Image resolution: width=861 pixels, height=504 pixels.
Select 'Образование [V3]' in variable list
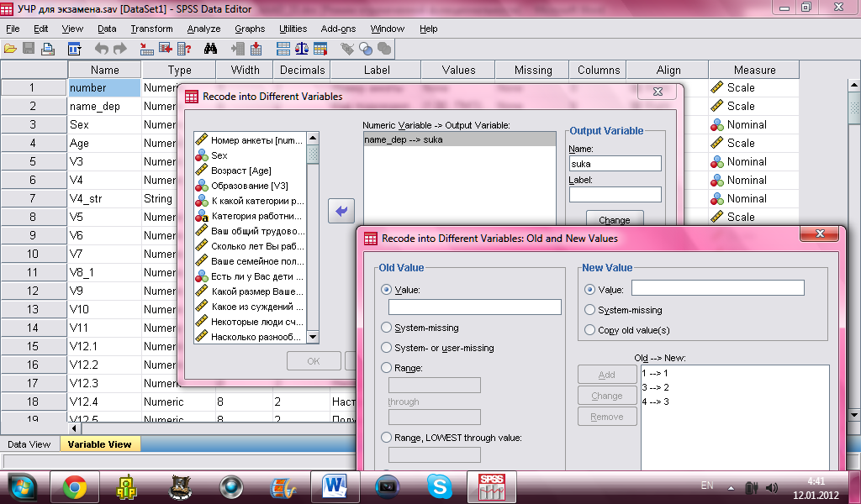[249, 186]
